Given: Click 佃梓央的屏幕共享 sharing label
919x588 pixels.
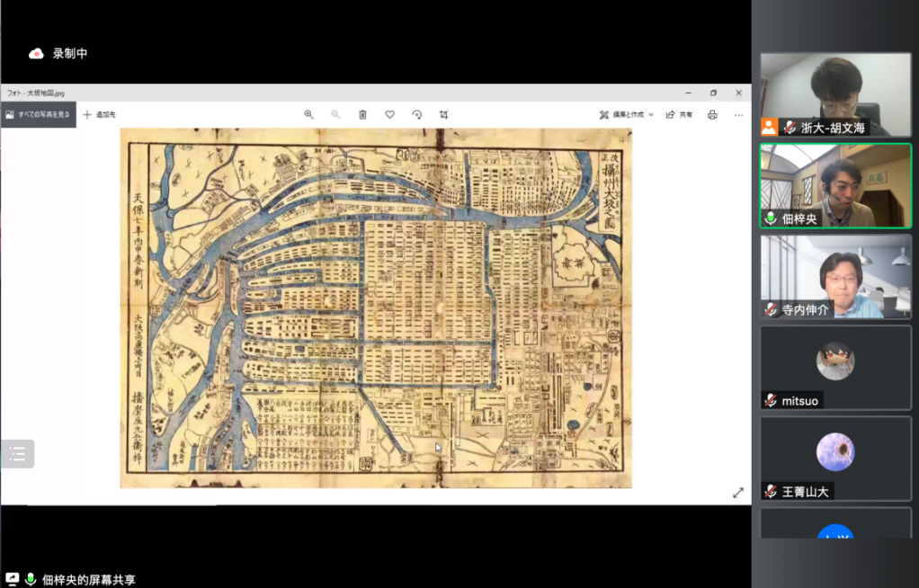Looking at the screenshot, I should point(88,580).
